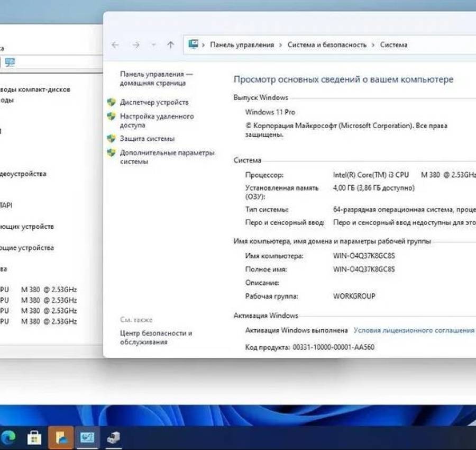The height and width of the screenshot is (450, 476).
Task: Click full name WIN-O4Q37K8GC8S value
Action: 364,269
